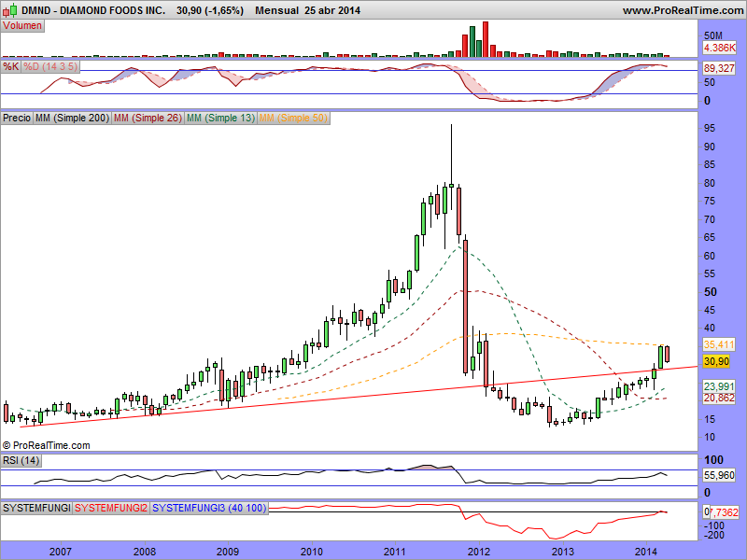Select MM (Simple 200) moving average label
747x560 pixels.
point(72,118)
